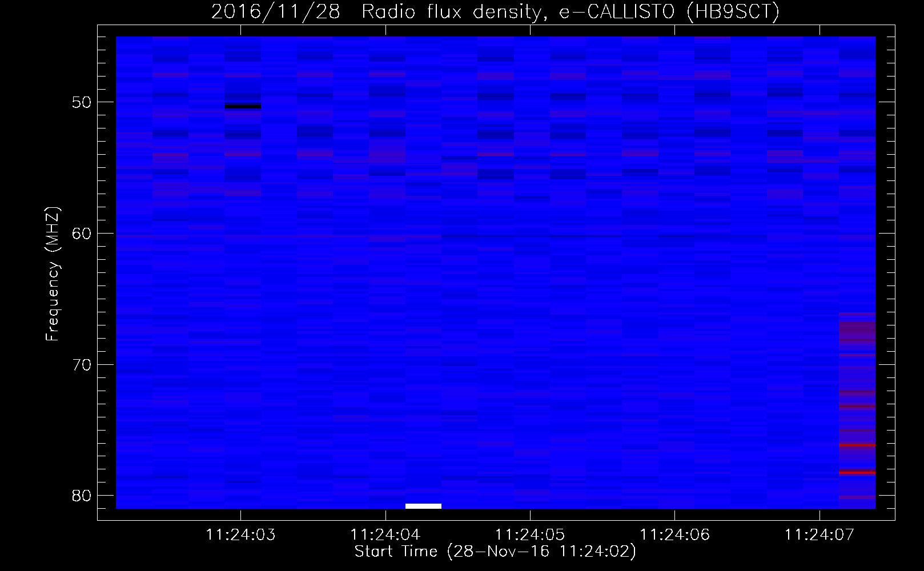Image resolution: width=924 pixels, height=571 pixels.
Task: Click the 60 frequency tick label
Action: pyautogui.click(x=82, y=234)
